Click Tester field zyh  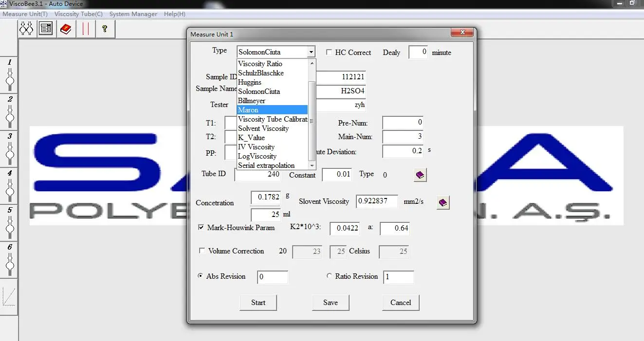point(341,105)
